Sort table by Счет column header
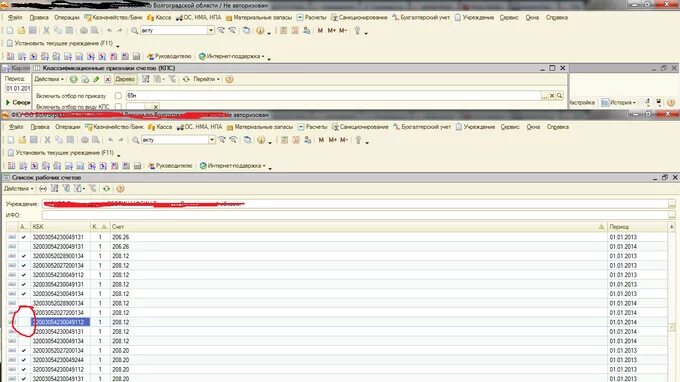680x382 pixels. (x=358, y=227)
